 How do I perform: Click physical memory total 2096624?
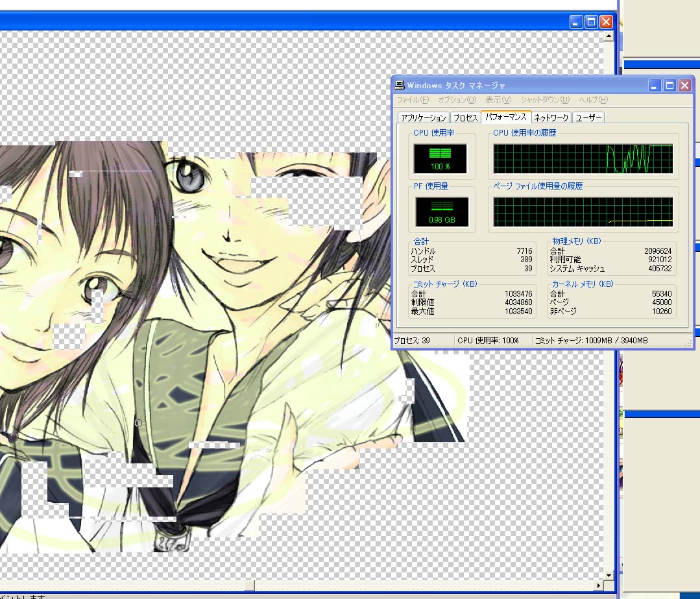[x=658, y=251]
